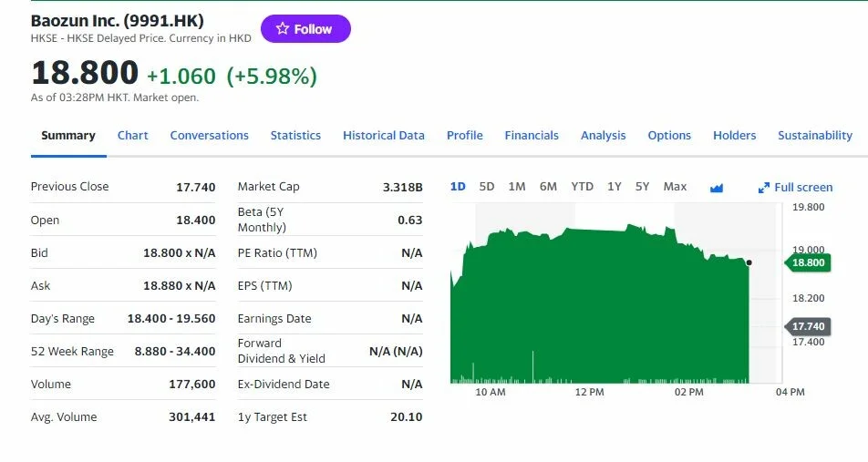Click the Full screen expand arrows icon
The image size is (868, 462).
tap(764, 188)
